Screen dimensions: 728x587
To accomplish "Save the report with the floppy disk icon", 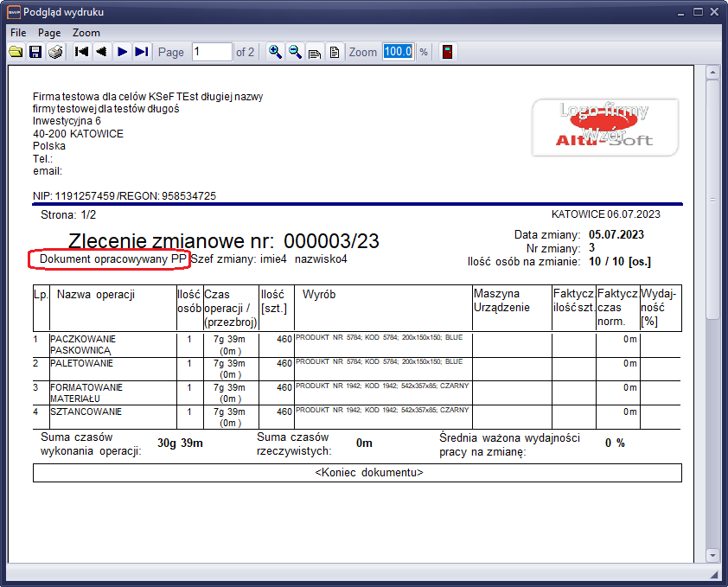I will pos(35,52).
